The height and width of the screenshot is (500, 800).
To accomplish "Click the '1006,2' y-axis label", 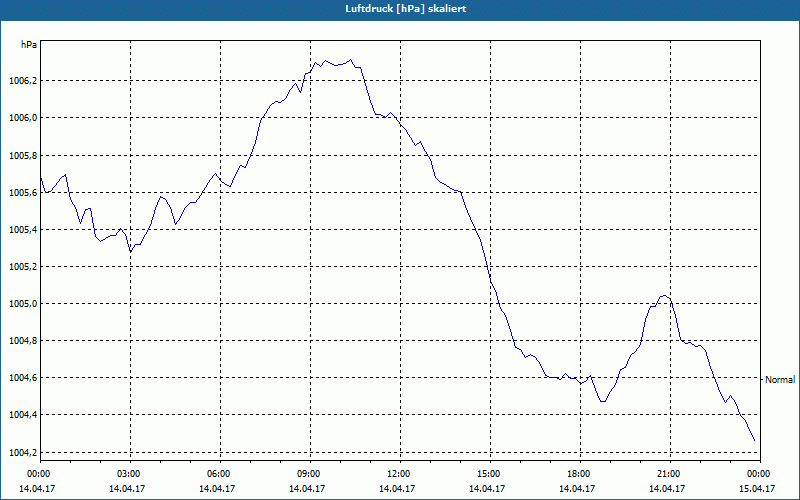I will [x=23, y=81].
